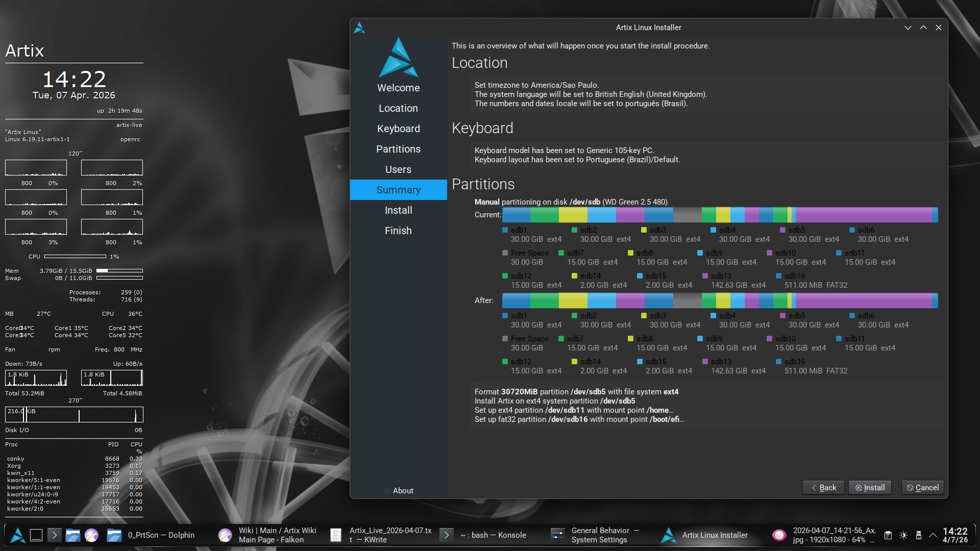Click the Back button
This screenshot has width=980, height=551.
(823, 488)
